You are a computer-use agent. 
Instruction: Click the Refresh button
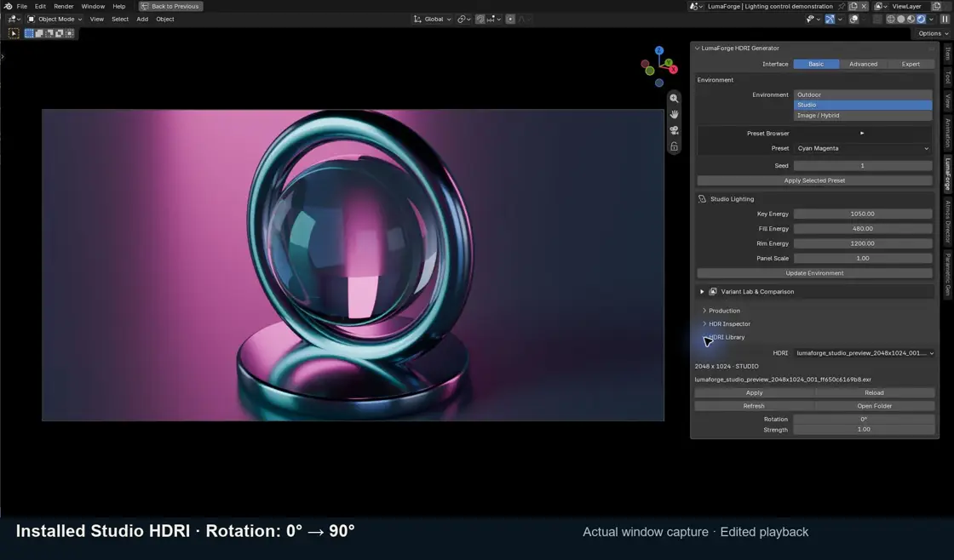755,406
